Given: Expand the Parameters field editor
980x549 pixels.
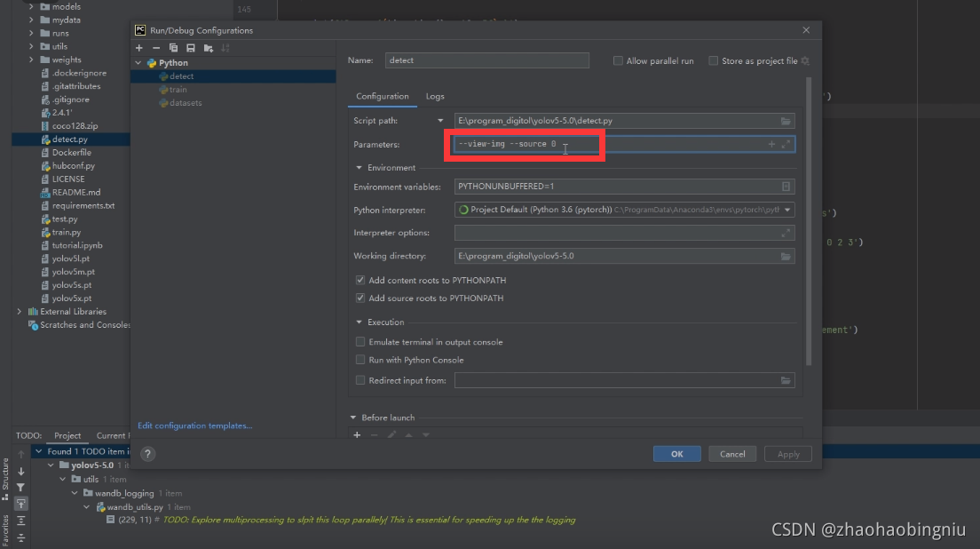Looking at the screenshot, I should click(786, 144).
